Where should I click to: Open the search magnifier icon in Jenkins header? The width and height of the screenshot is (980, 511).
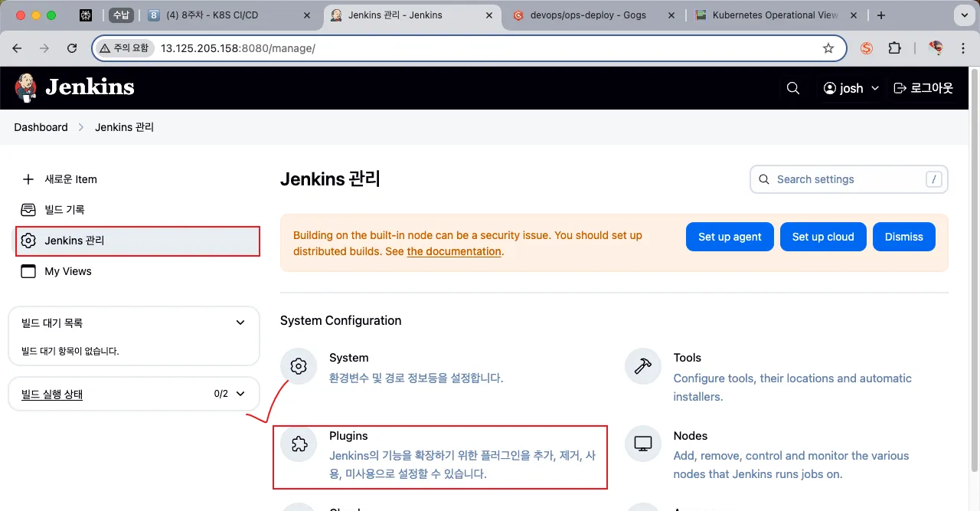(x=793, y=88)
